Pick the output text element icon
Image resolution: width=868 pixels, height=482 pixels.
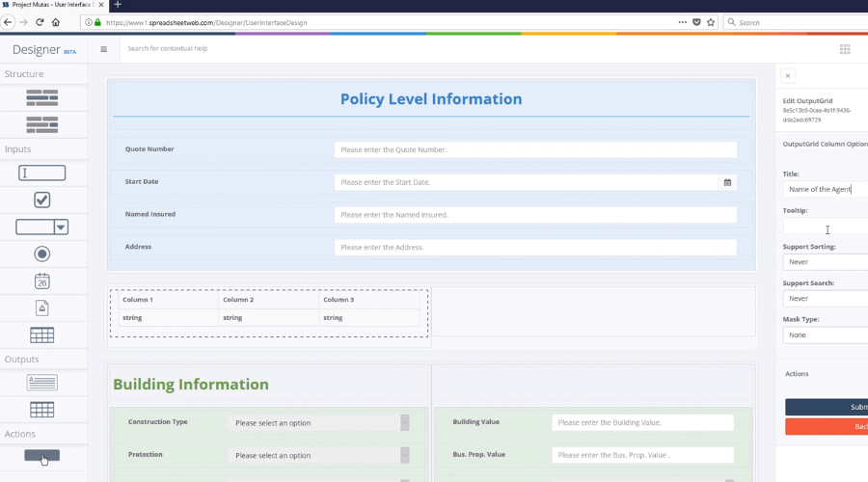pos(42,383)
